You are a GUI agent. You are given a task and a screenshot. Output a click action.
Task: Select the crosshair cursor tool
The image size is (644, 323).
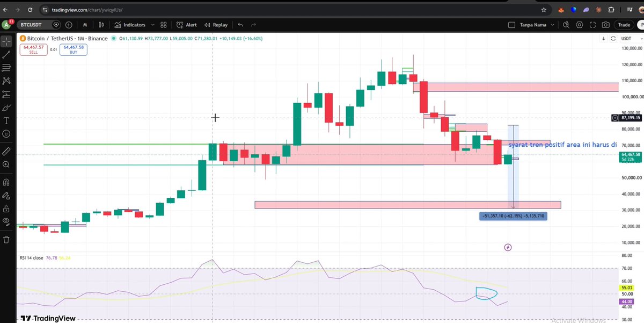click(x=6, y=41)
